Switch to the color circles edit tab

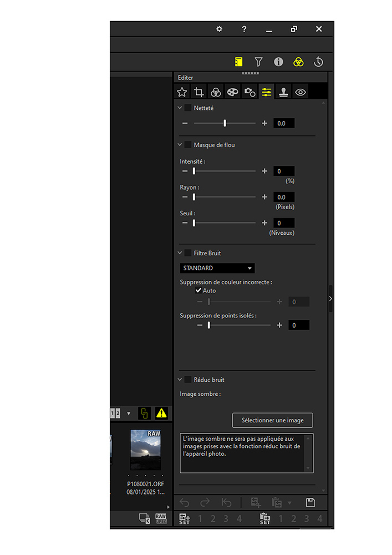point(216,92)
